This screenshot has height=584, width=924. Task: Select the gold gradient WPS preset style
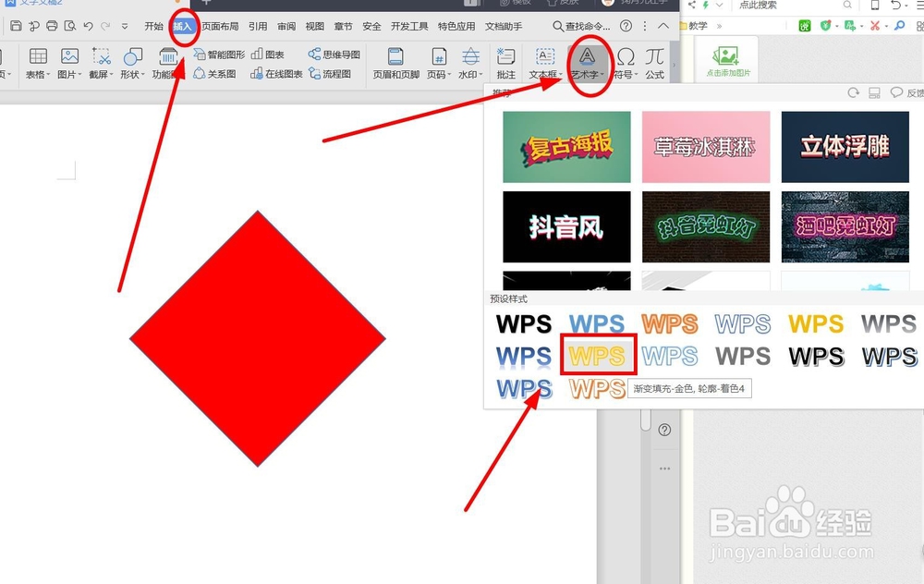[597, 356]
